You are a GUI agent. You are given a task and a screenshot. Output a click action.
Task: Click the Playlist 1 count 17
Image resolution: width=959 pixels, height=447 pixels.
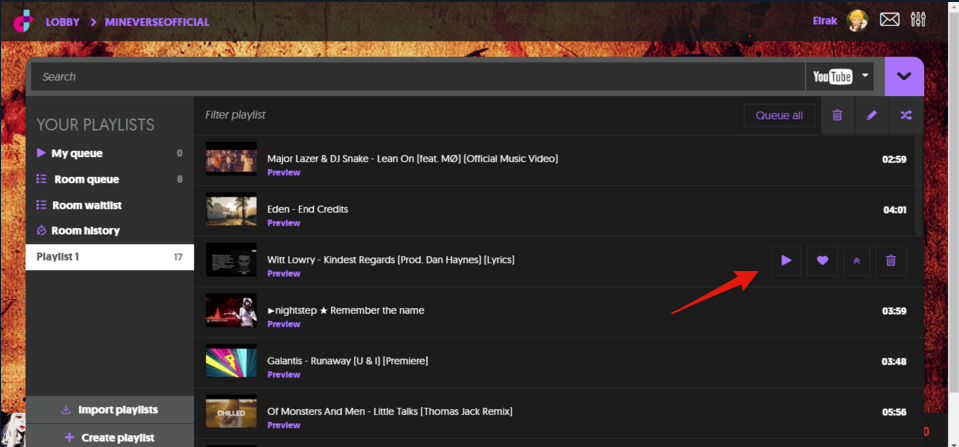tap(178, 257)
